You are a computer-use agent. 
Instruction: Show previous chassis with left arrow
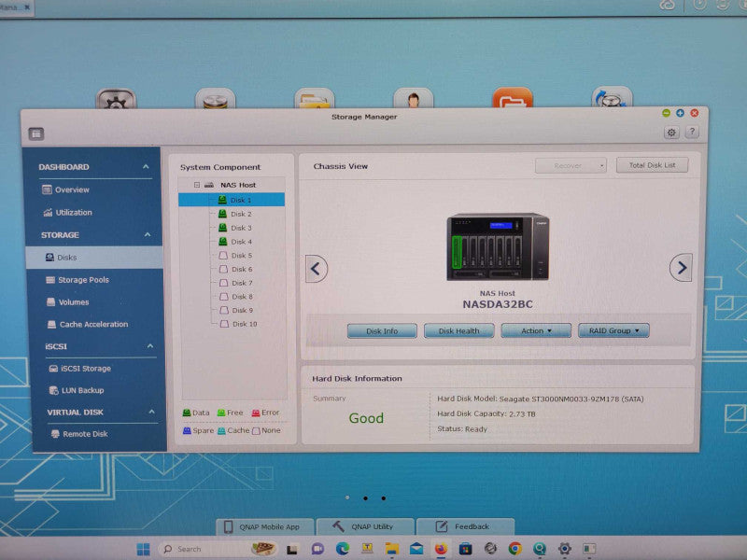tap(317, 269)
